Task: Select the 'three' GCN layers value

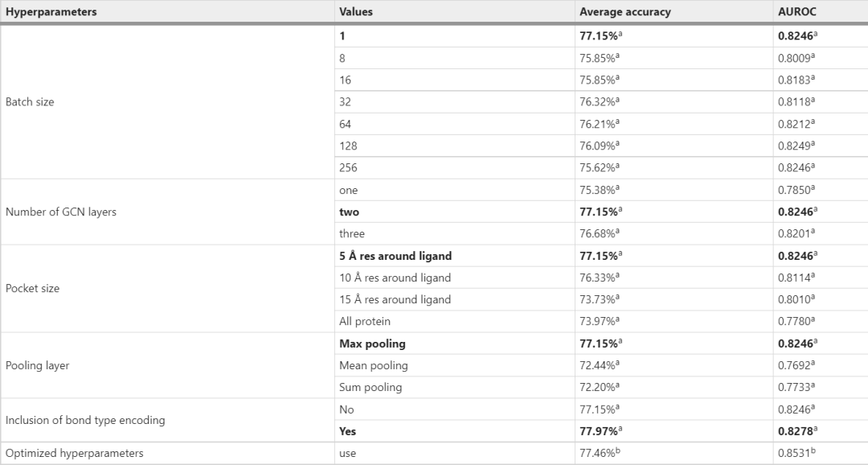Action: coord(351,233)
